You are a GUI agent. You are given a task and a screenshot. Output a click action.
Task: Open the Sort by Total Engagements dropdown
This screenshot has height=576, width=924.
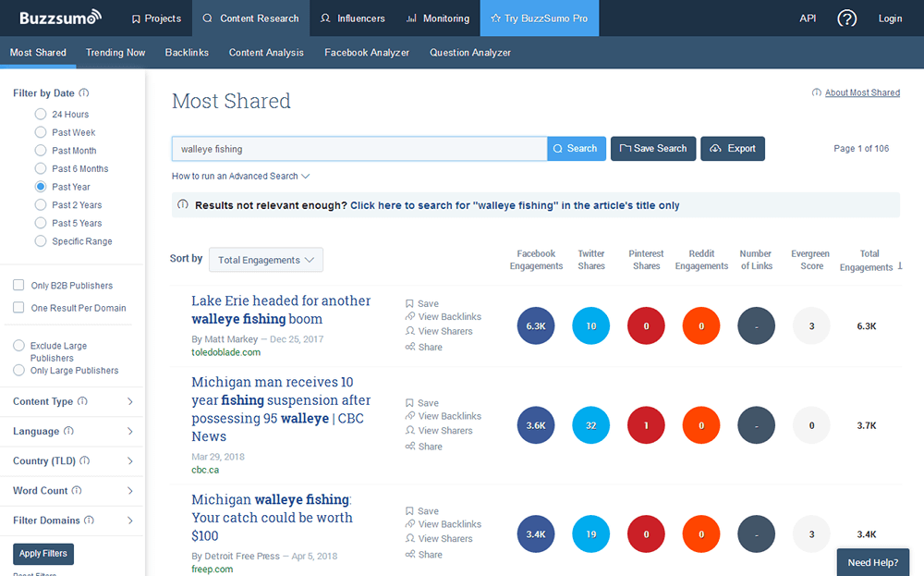pyautogui.click(x=266, y=260)
